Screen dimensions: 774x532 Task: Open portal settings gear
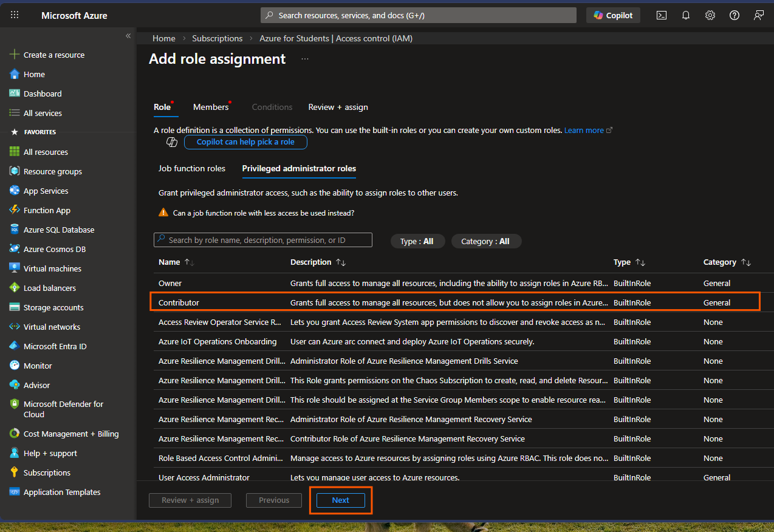point(710,15)
